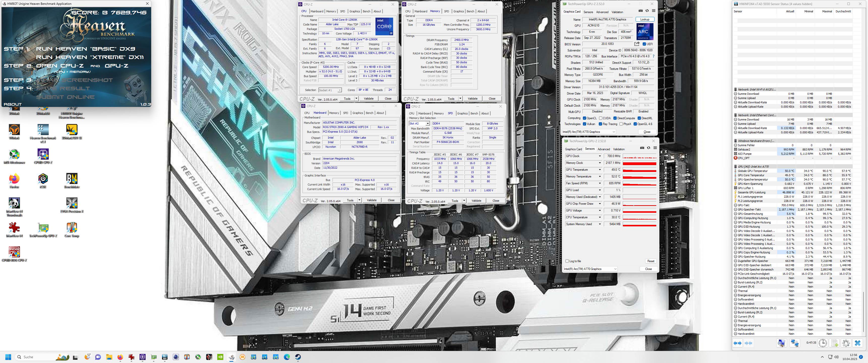Toggle the PhysX checkbox in GPU-Z
Viewport: 868px width, 363px height.
621,124
